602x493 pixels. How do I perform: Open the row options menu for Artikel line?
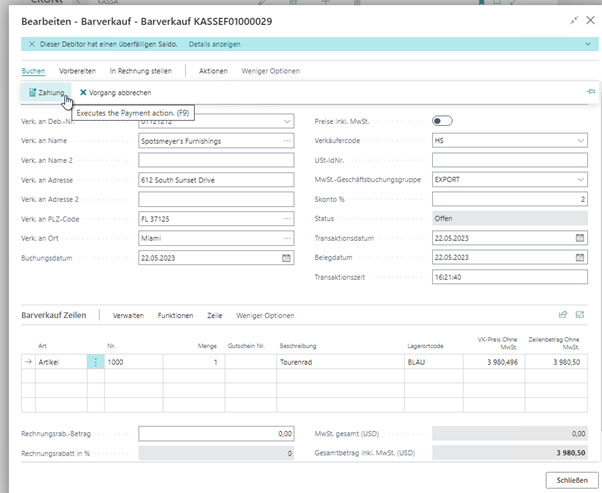point(96,362)
